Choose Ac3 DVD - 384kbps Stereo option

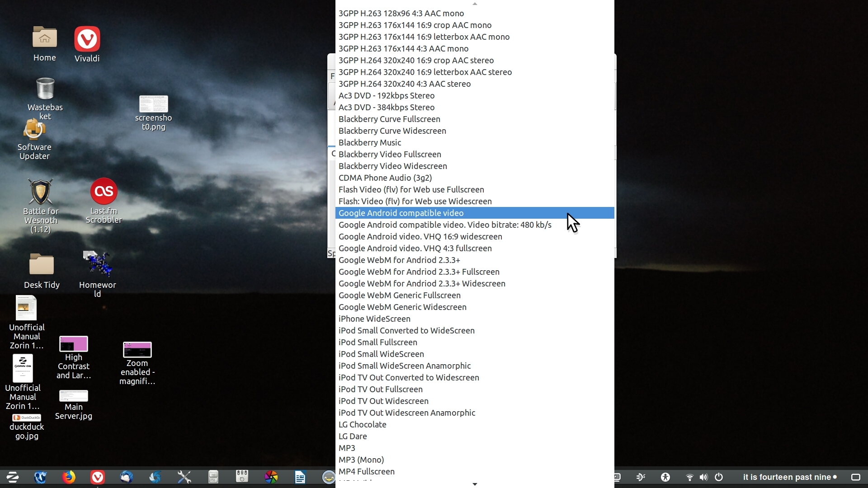(387, 108)
